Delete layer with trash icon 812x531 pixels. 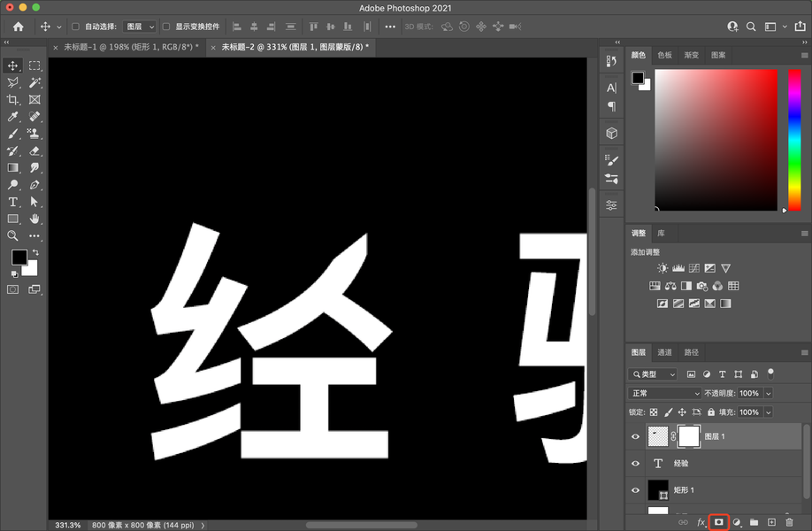coord(789,522)
